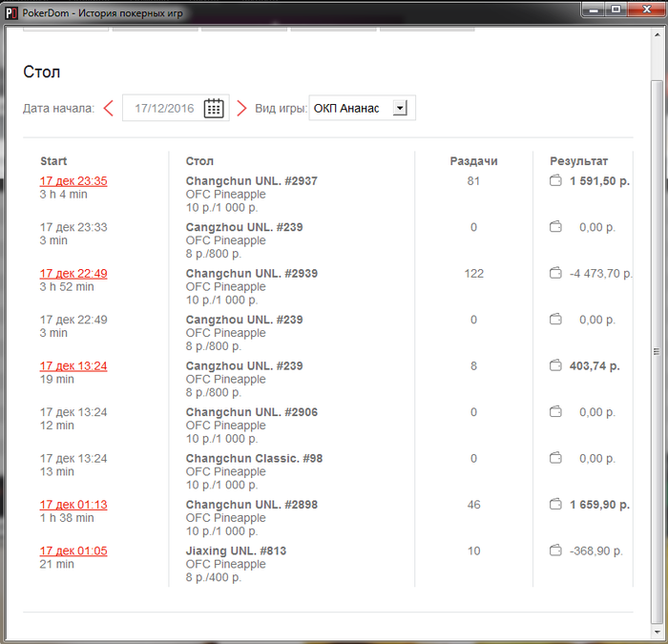Click the Start column header
668x644 pixels.
point(53,161)
